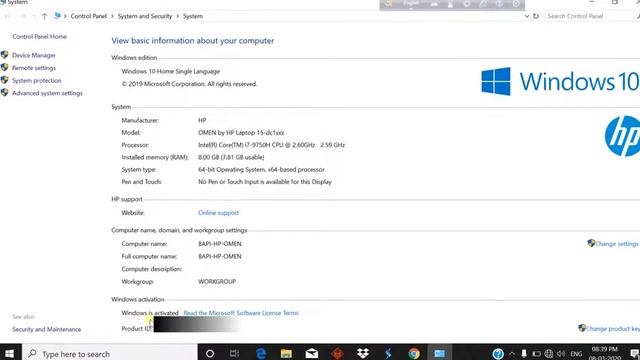Open Device Manager from sidebar

point(33,55)
